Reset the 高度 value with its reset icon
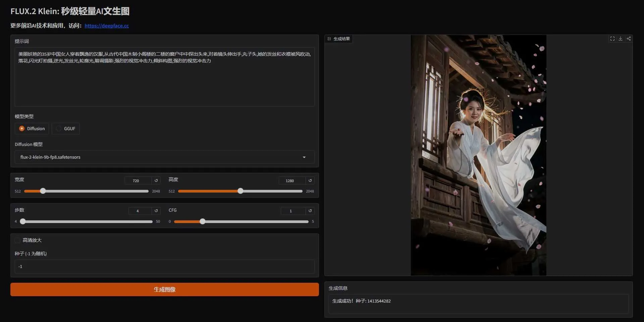The image size is (644, 322). [310, 180]
